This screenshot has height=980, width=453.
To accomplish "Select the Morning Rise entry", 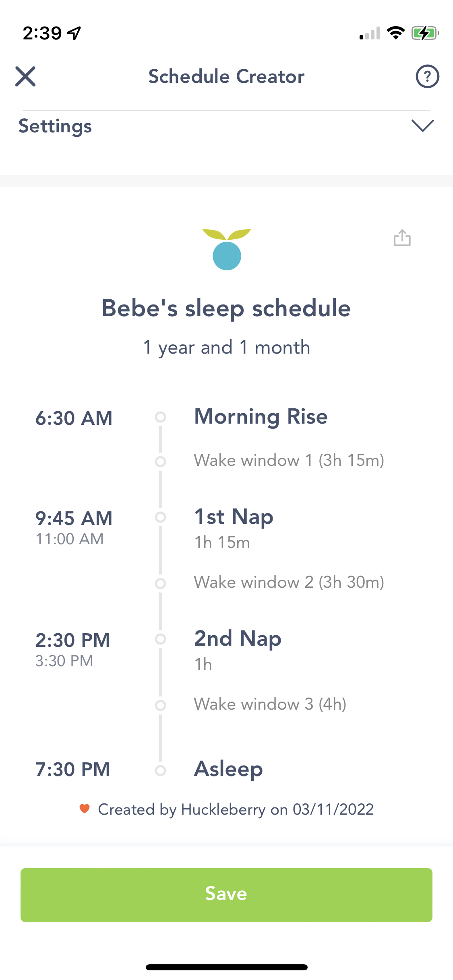I will click(x=261, y=417).
